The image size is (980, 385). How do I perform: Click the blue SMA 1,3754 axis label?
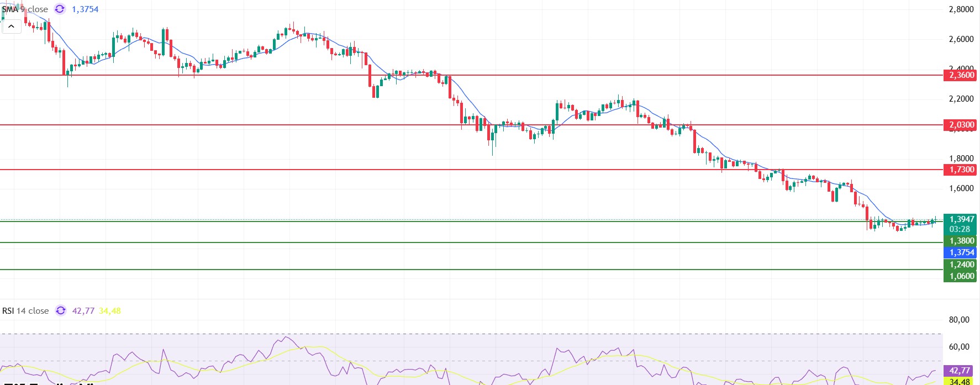click(961, 252)
